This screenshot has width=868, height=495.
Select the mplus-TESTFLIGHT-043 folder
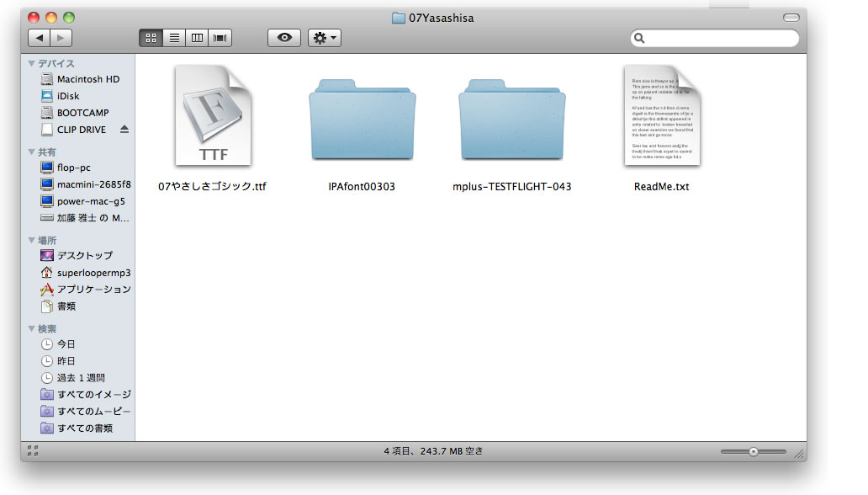click(x=511, y=122)
